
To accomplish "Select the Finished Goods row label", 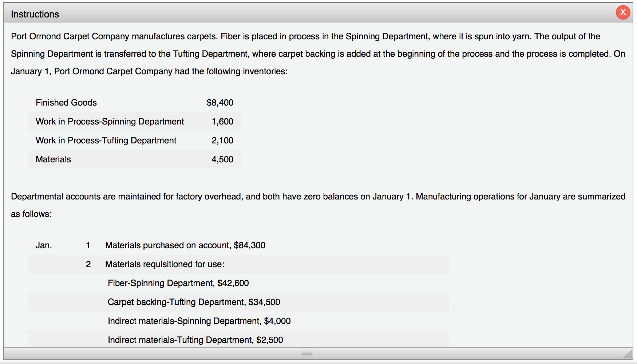I will pyautogui.click(x=66, y=103).
